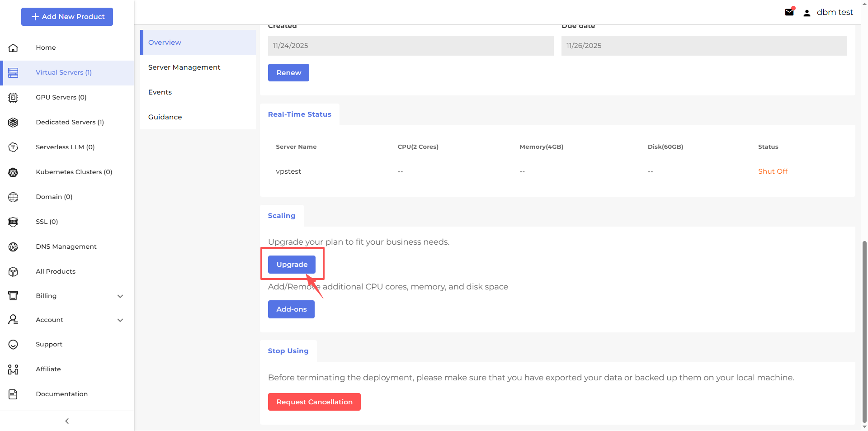The image size is (868, 431).
Task: Open the Home menu item
Action: click(67, 47)
